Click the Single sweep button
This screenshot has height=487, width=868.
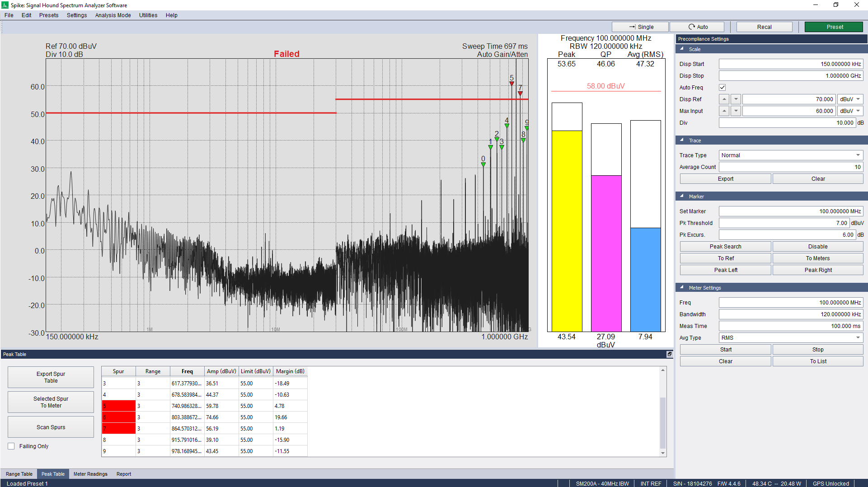point(640,27)
